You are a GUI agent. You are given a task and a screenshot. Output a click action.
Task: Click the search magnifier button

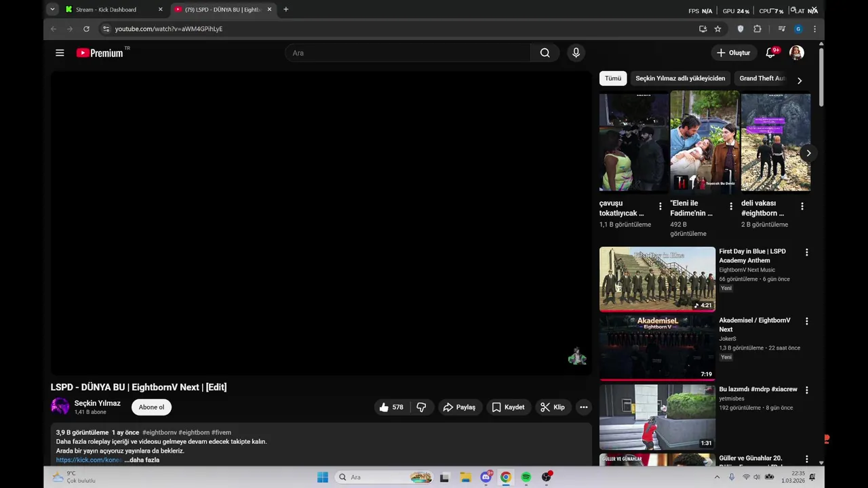[x=545, y=53]
